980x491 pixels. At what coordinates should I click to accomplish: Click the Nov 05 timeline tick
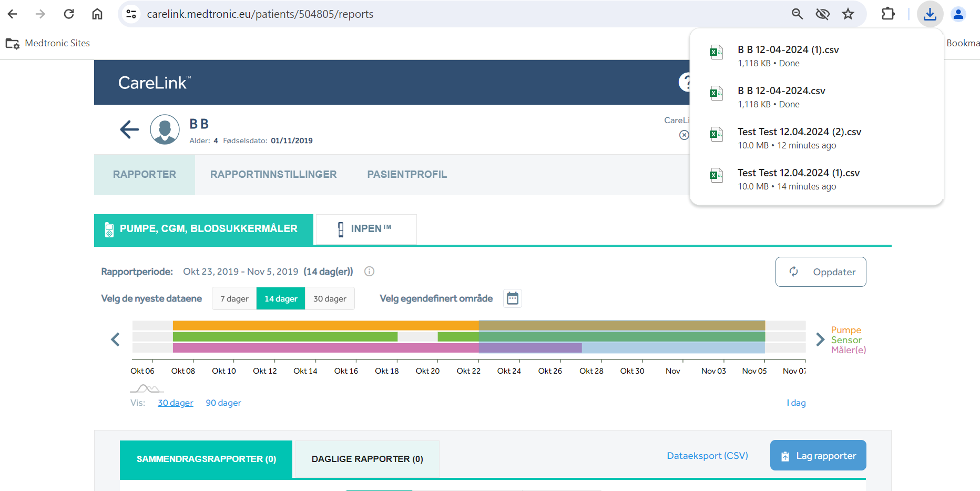point(754,370)
